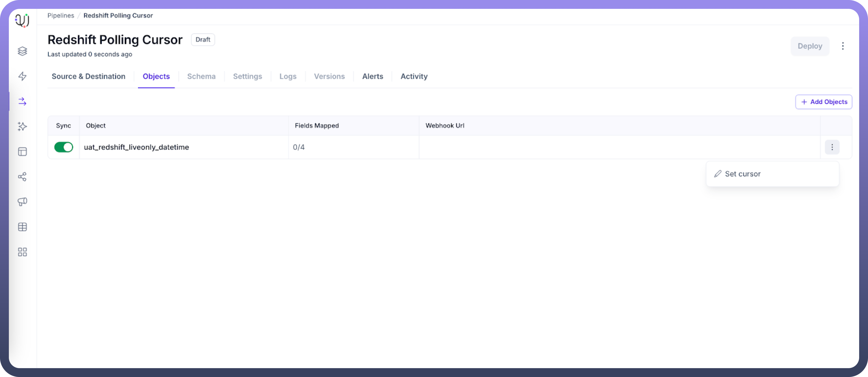
Task: Choose Set cursor from the menu
Action: 742,174
